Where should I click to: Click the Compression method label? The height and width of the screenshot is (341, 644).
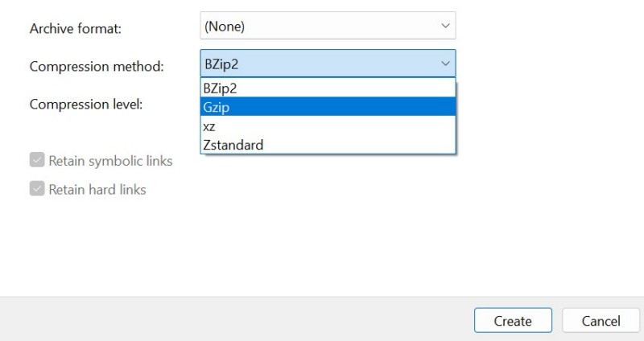97,67
